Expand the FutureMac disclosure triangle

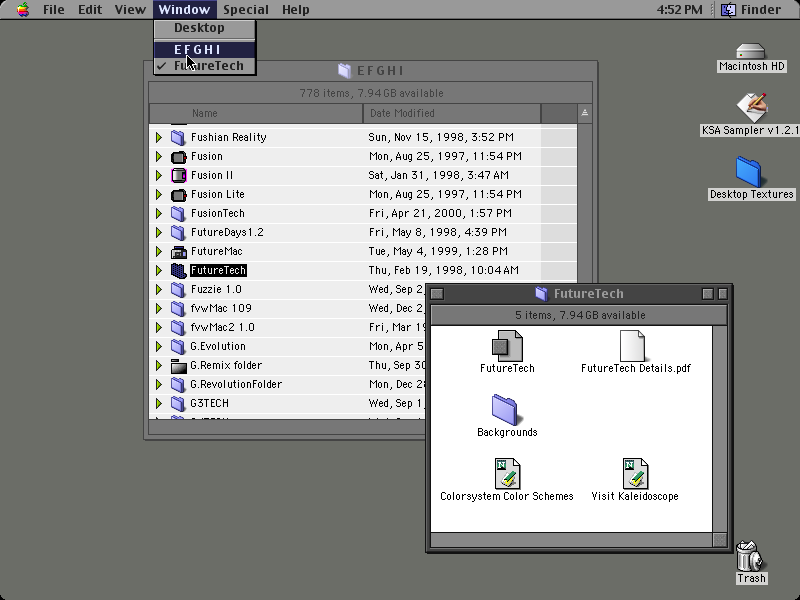tap(159, 252)
